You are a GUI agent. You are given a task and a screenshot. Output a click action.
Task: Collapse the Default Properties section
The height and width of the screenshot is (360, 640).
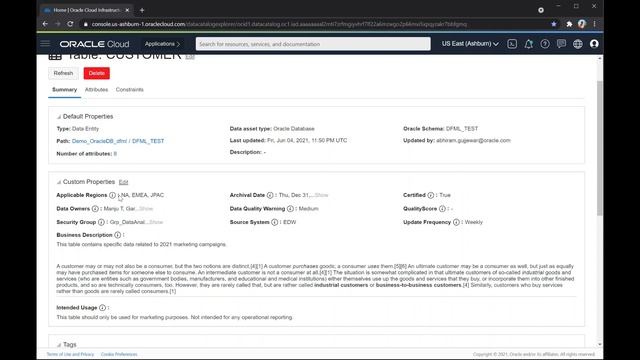click(x=59, y=117)
